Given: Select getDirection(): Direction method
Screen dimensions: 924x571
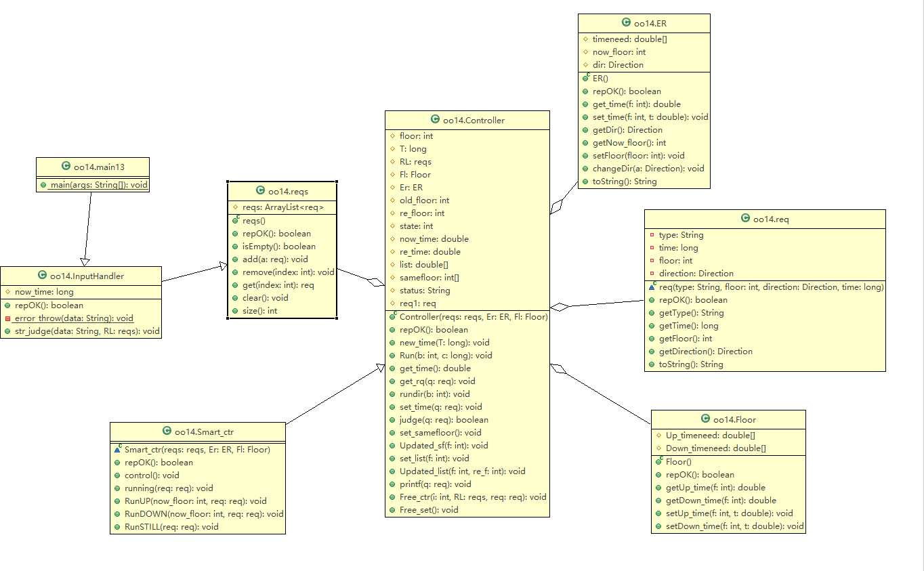Looking at the screenshot, I should (706, 352).
